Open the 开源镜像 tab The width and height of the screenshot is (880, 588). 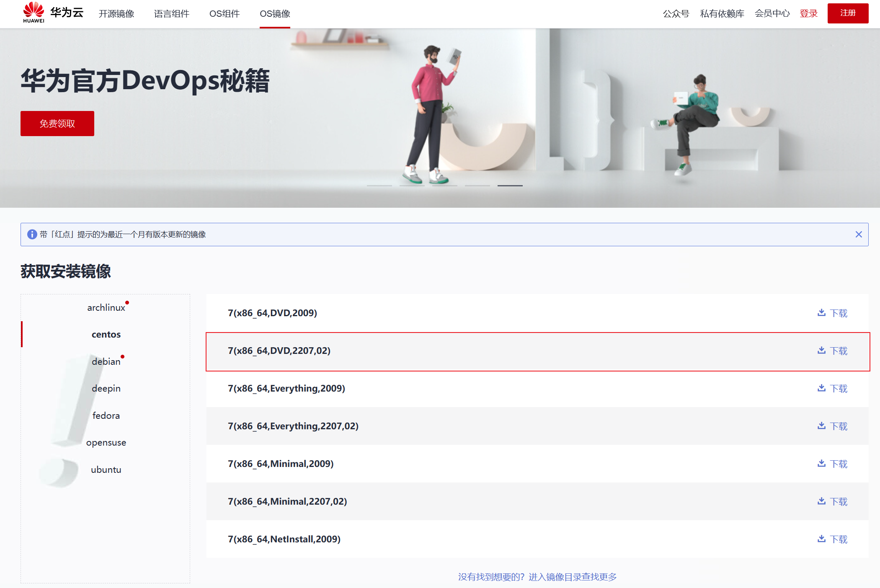pos(116,14)
